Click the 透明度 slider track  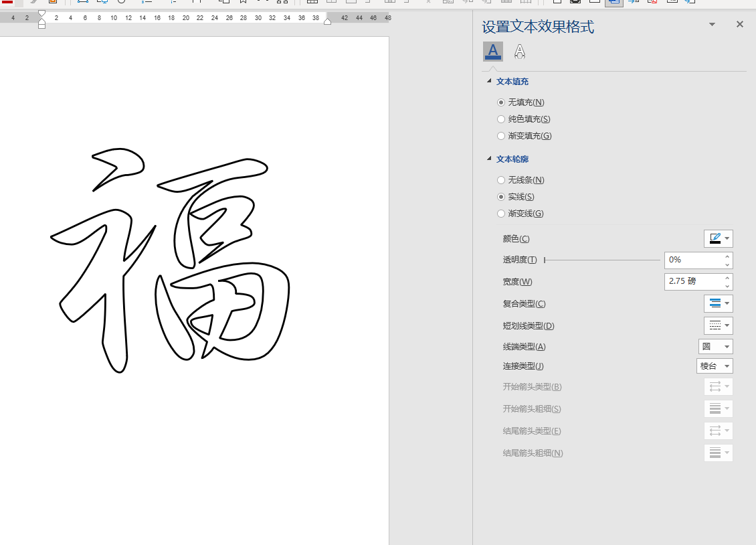601,260
